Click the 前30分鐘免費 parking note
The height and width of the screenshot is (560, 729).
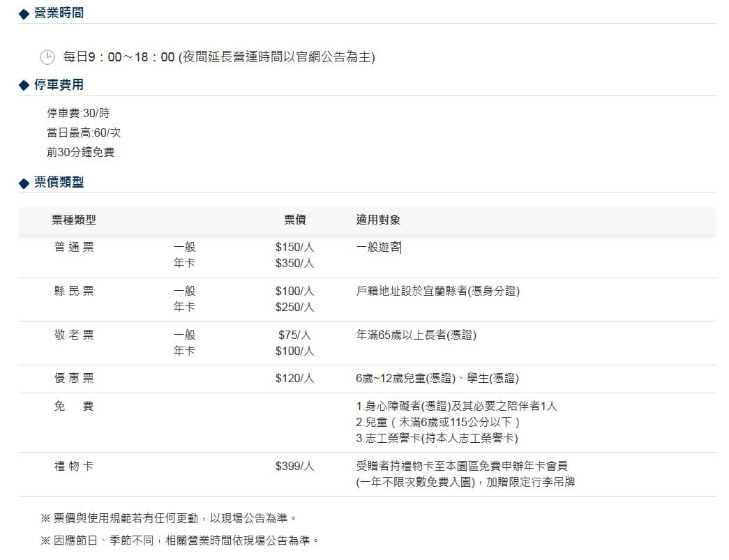point(80,152)
